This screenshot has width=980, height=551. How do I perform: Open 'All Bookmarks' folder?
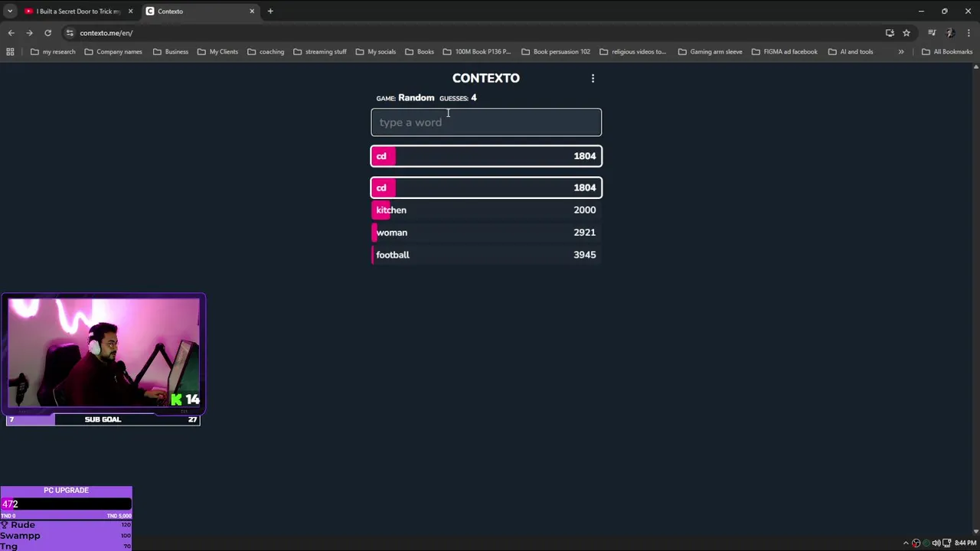pos(947,52)
